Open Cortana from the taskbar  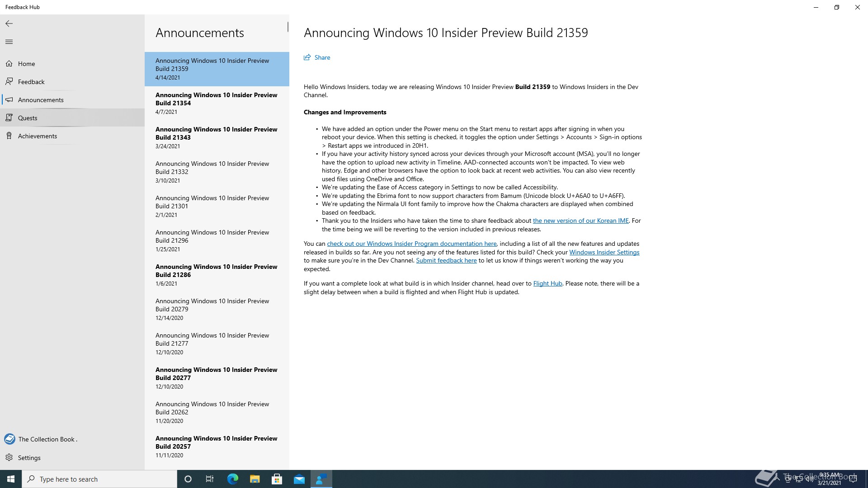[x=188, y=479]
